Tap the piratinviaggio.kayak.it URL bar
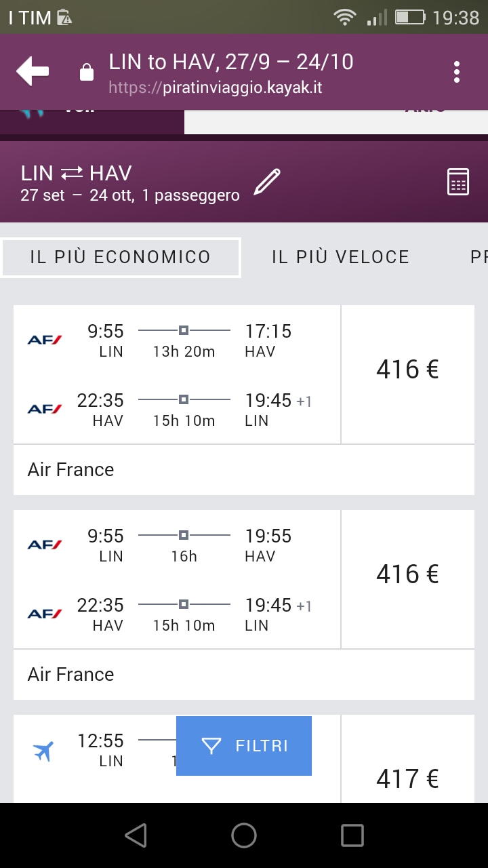 [230, 88]
